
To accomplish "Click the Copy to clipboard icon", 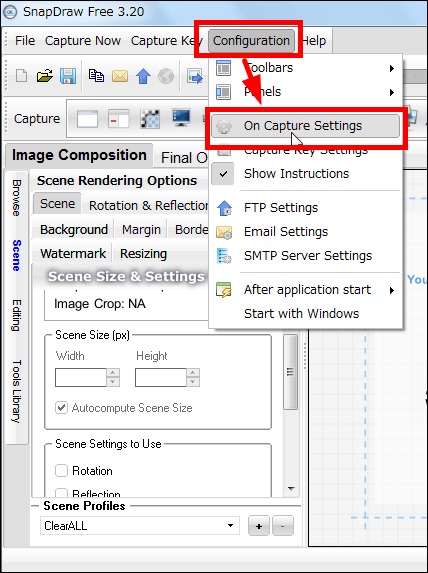I will pos(96,76).
